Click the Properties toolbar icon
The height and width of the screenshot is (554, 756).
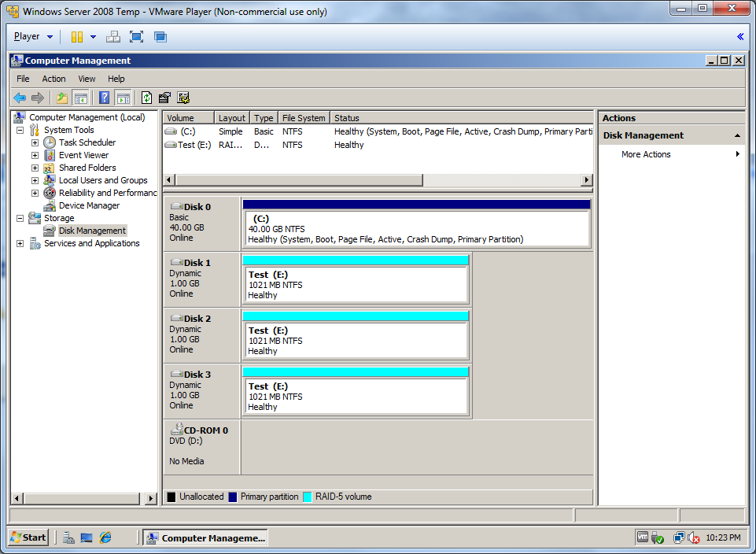164,98
